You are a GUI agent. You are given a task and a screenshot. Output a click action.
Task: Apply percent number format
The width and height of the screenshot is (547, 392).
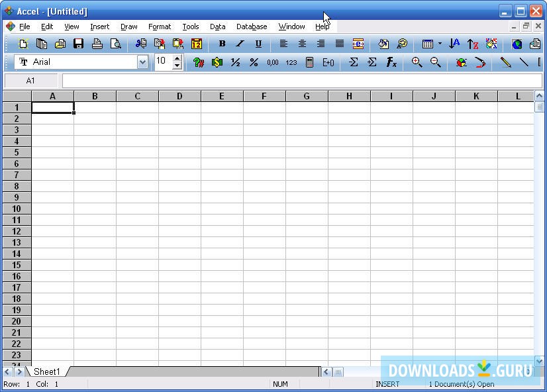point(254,62)
